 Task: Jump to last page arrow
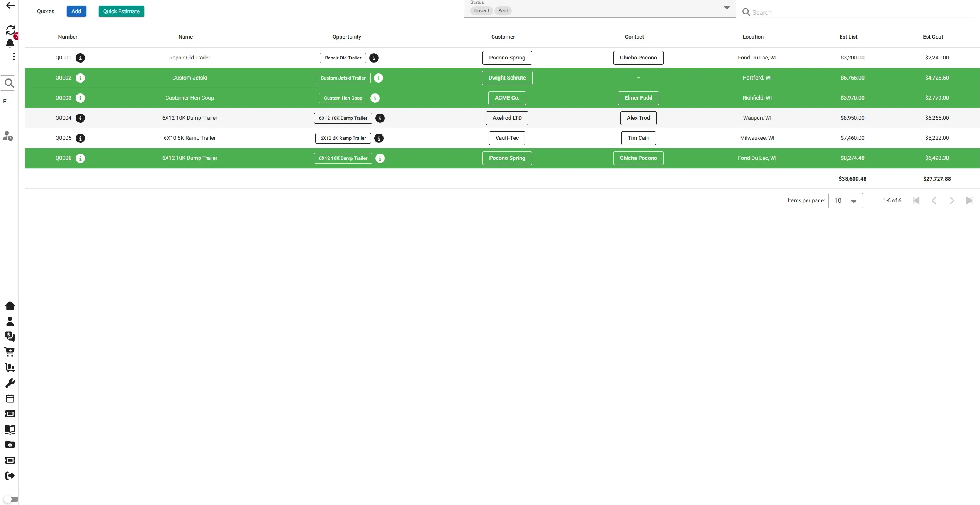(969, 201)
